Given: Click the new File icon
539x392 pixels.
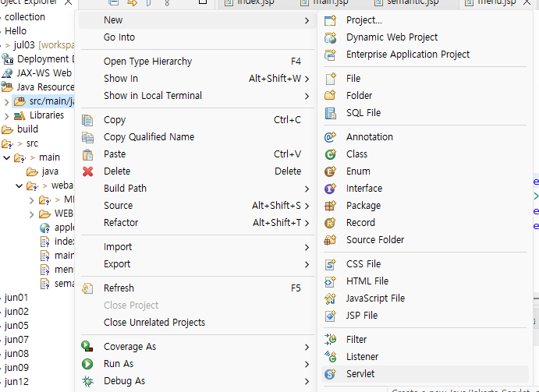Looking at the screenshot, I should [331, 79].
